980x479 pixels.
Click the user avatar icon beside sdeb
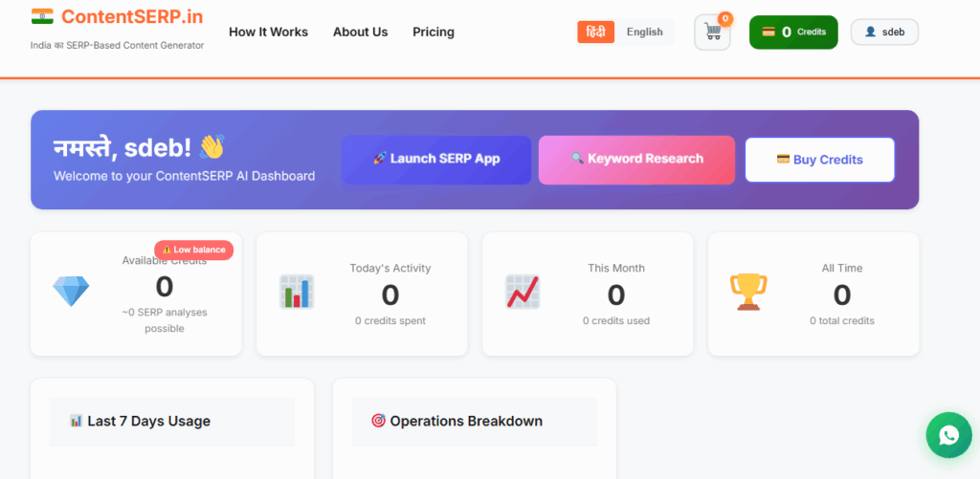[x=870, y=32]
